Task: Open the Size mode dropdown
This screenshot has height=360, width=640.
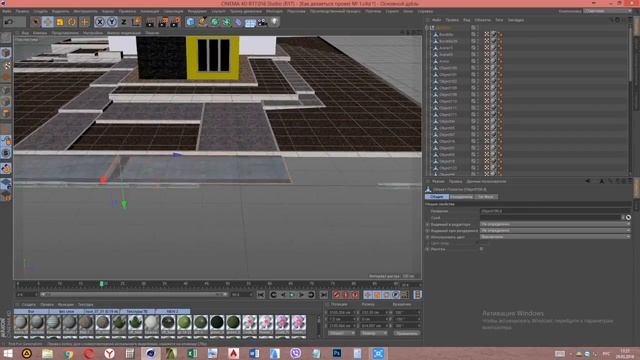Action: 374,333
